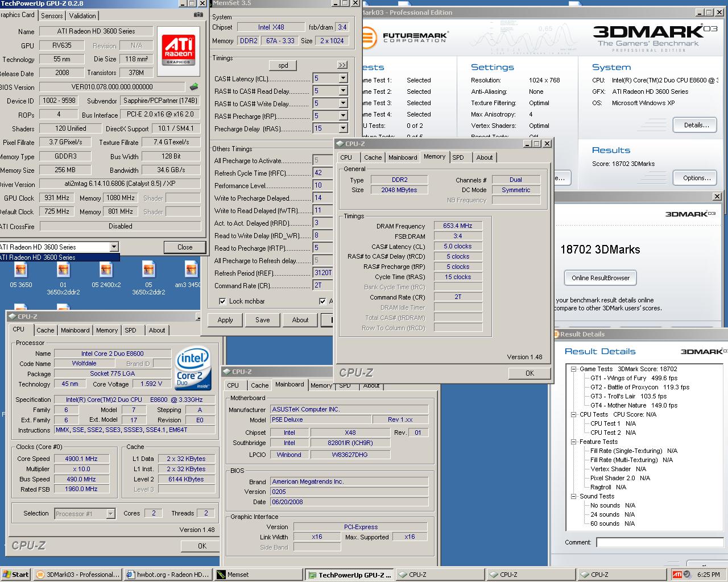The image size is (728, 582).
Task: Select 'GT4 - Mother Nature' result row
Action: pyautogui.click(x=634, y=405)
